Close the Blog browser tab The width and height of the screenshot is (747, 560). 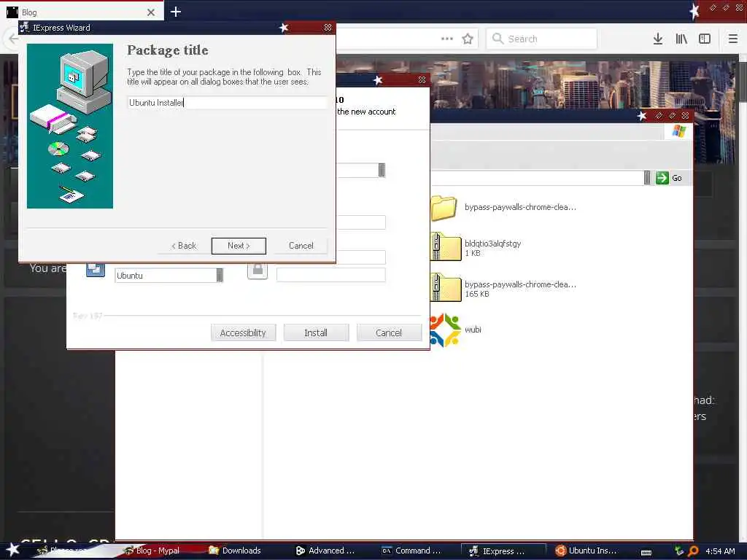(x=150, y=12)
